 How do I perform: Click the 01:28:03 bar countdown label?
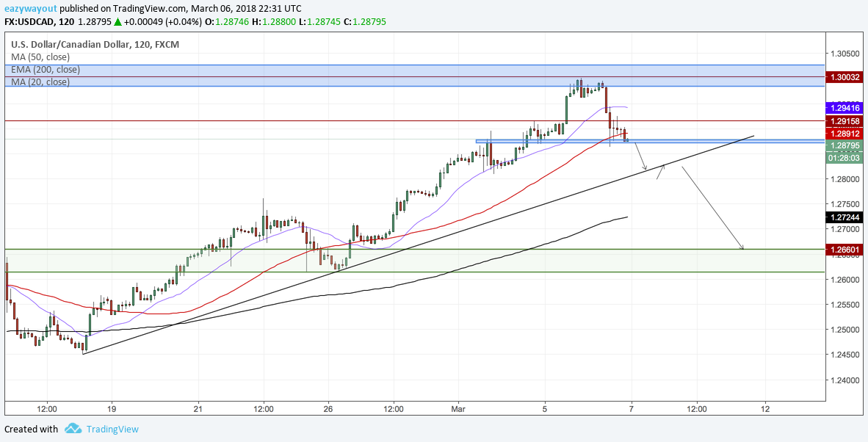[x=844, y=158]
